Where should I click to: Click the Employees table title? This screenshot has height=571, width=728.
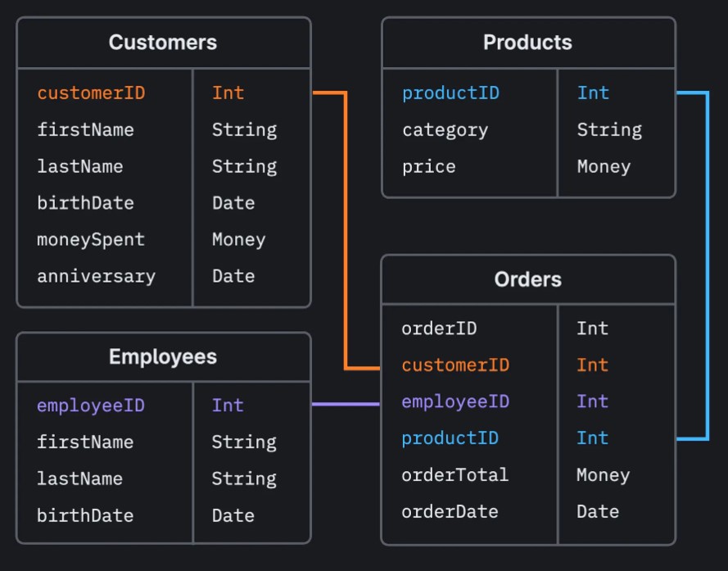[x=163, y=357]
